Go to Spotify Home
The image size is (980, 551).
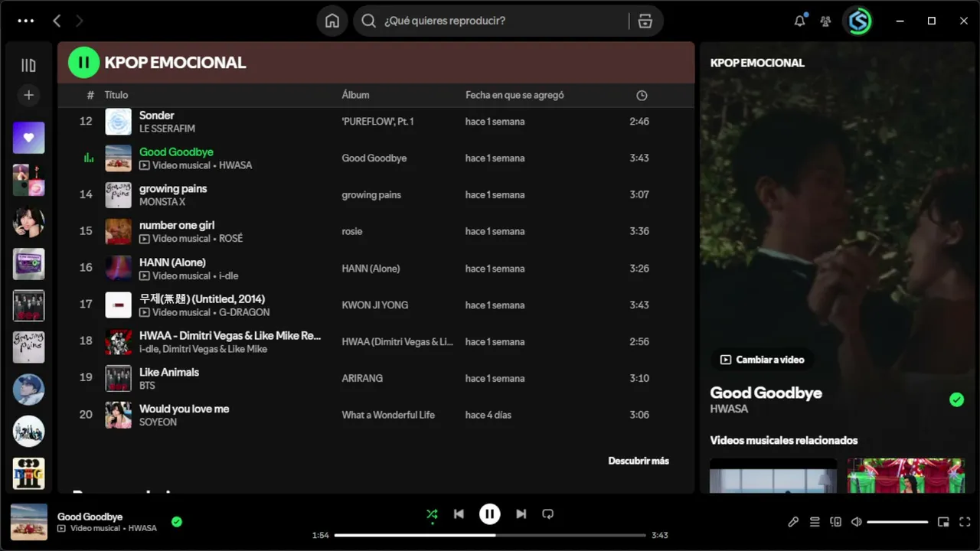[332, 21]
